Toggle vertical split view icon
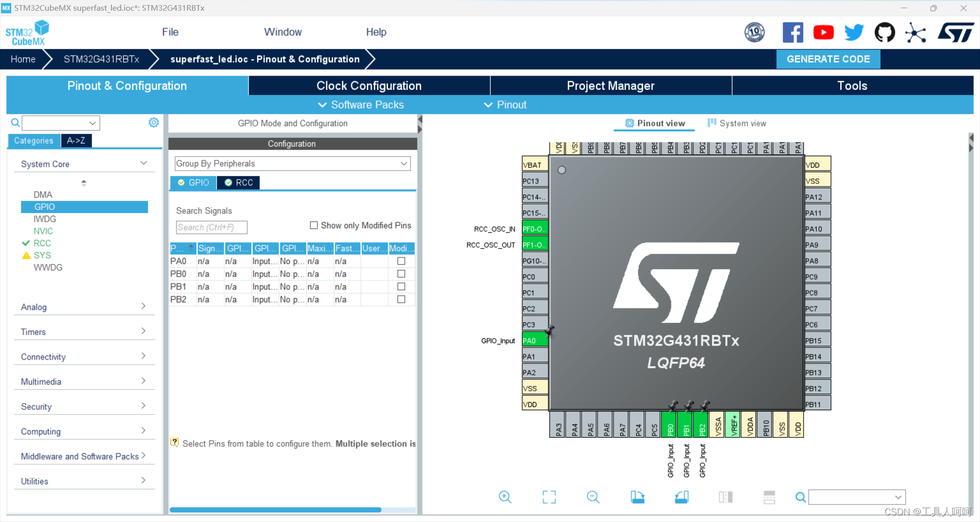The height and width of the screenshot is (522, 980). (x=725, y=497)
